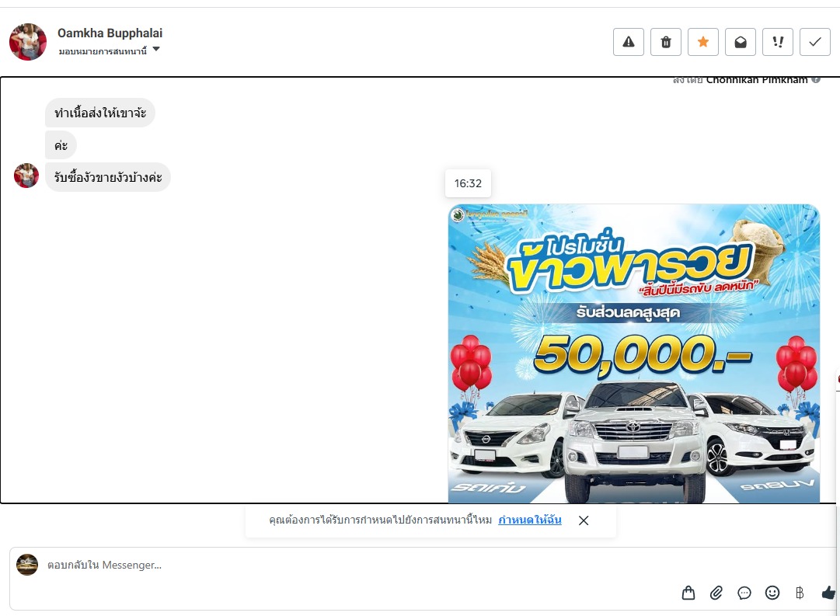
Task: Click the message ทำเนื้อส่งให้เขาจ้ะ
Action: 100,113
